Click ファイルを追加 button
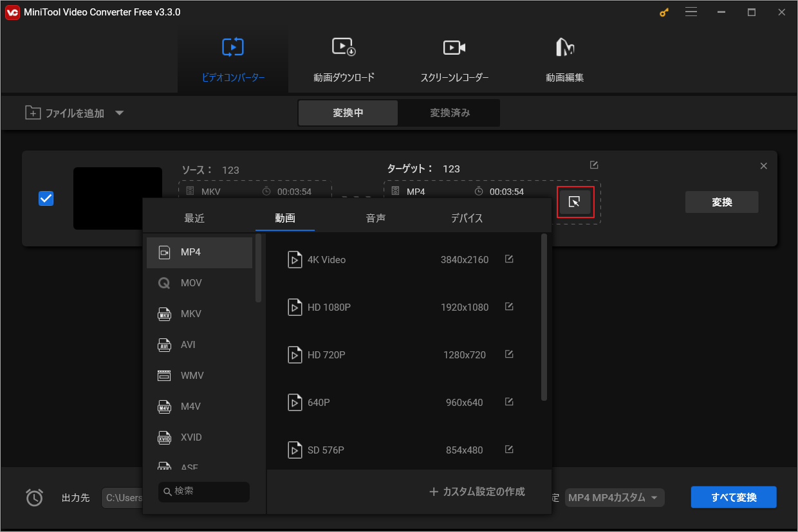Screen dimensions: 798x532 point(64,113)
